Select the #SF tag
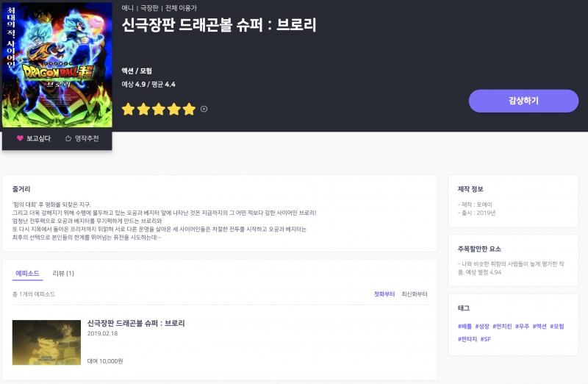Screen dimensions: 588x384 pos(486,339)
